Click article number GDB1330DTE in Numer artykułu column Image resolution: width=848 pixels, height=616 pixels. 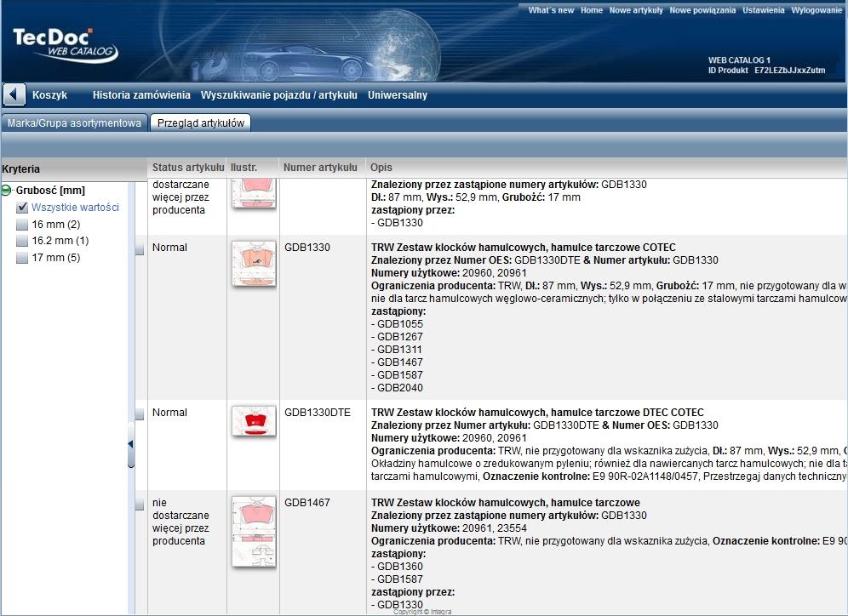coord(318,413)
